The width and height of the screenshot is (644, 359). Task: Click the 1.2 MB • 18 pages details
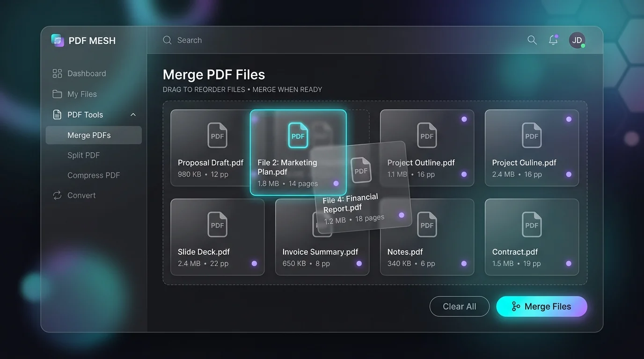354,219
